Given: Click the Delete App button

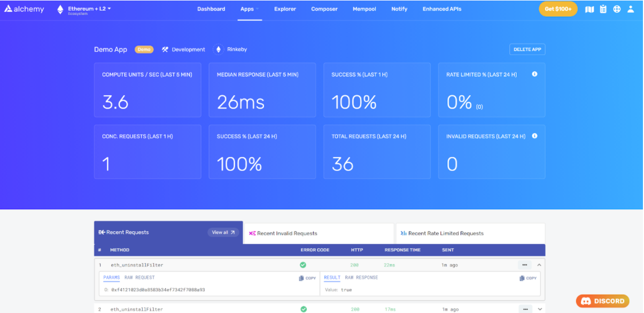Looking at the screenshot, I should (x=527, y=49).
